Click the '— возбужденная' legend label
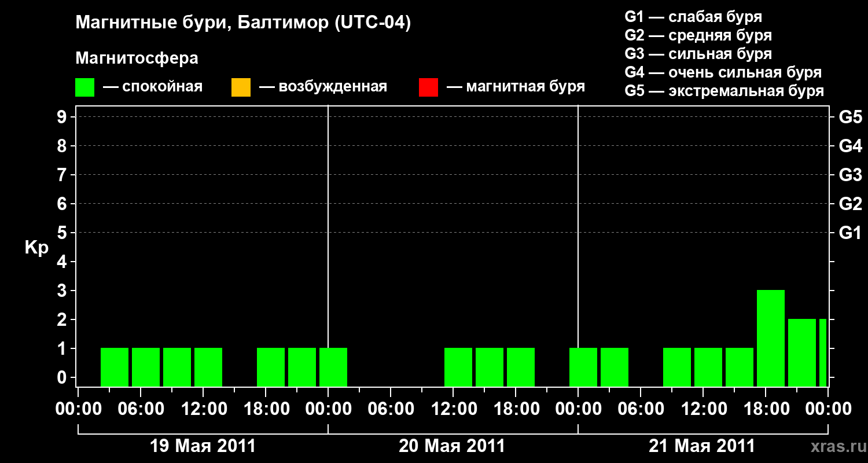This screenshot has height=463, width=868. [x=323, y=87]
